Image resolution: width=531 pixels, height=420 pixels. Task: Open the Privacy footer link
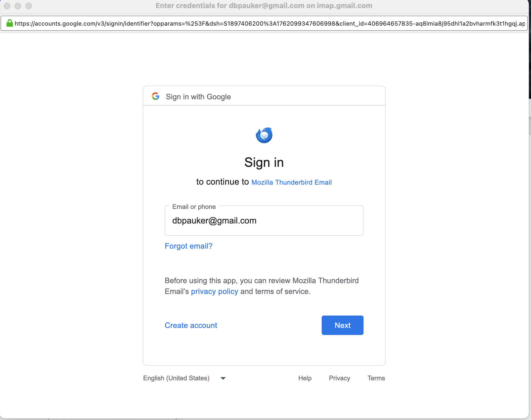[x=339, y=378]
